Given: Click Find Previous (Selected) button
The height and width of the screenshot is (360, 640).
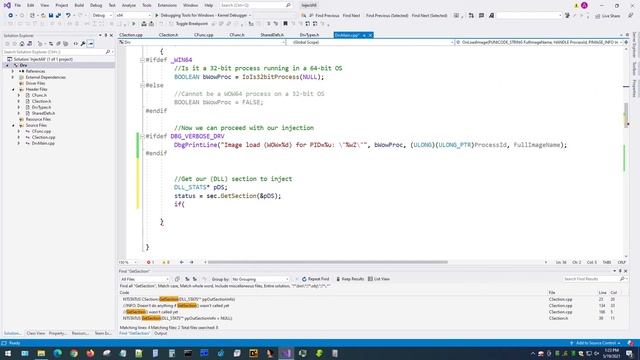Looking at the screenshot, I should click(387, 16).
